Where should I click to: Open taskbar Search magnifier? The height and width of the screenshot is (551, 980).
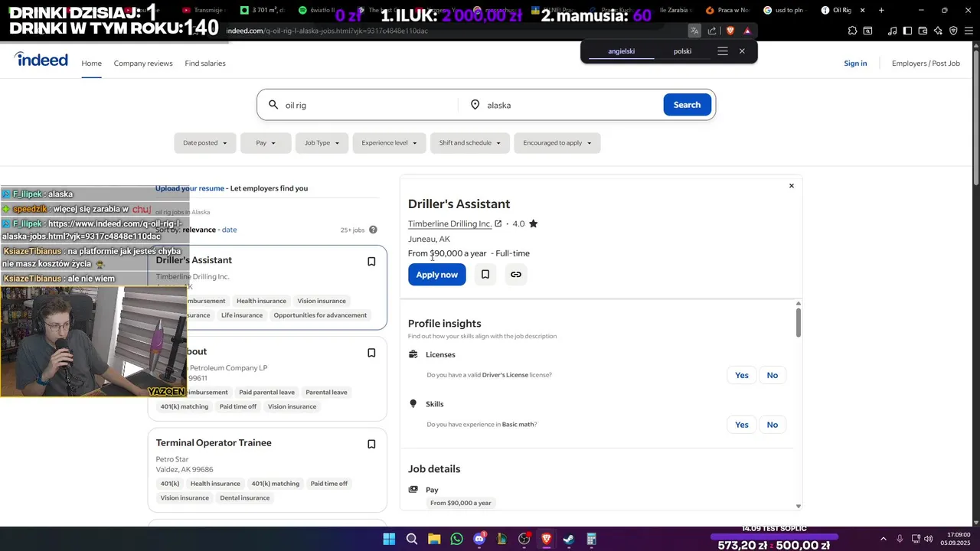(x=412, y=539)
